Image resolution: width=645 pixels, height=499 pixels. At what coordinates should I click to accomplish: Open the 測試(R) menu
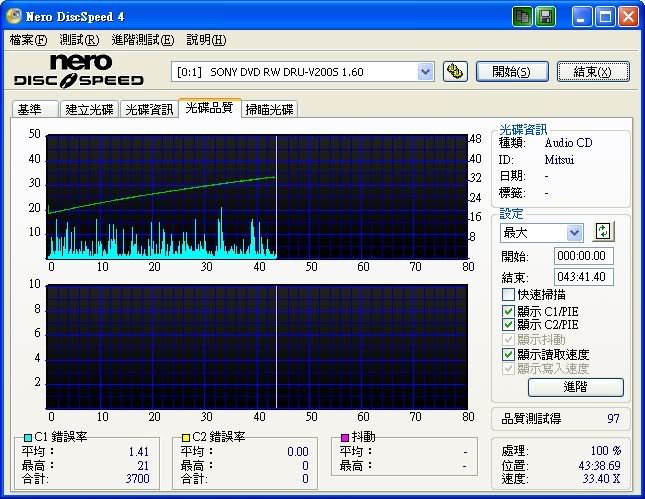pos(79,40)
